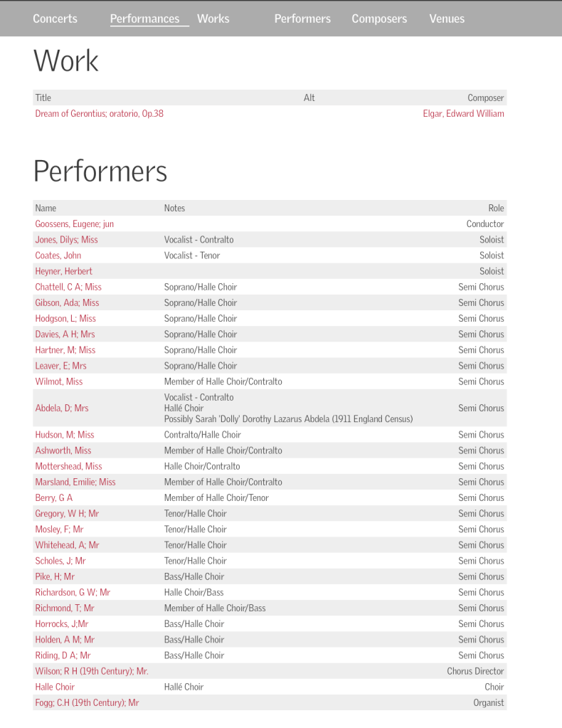Image resolution: width=562 pixels, height=728 pixels.
Task: Open the Halle Choir performer link
Action: point(55,687)
